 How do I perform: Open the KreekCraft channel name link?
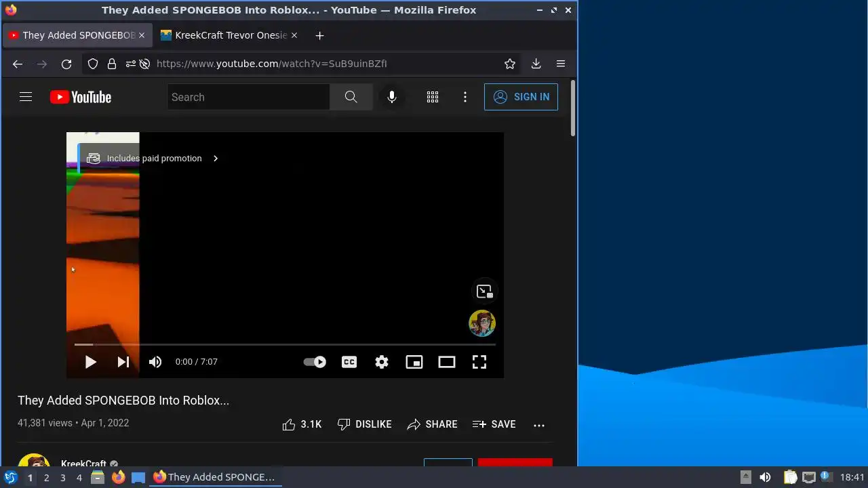[x=83, y=464]
